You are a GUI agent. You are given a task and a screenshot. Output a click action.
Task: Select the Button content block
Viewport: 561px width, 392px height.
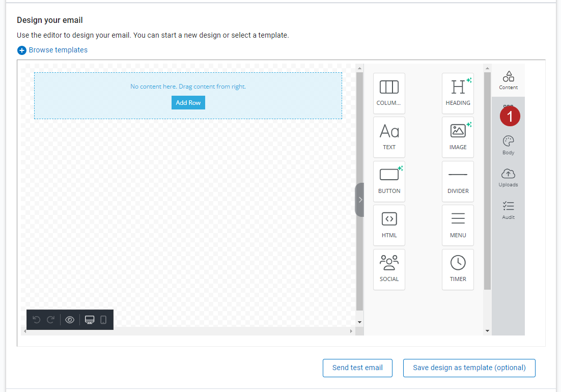pyautogui.click(x=389, y=181)
